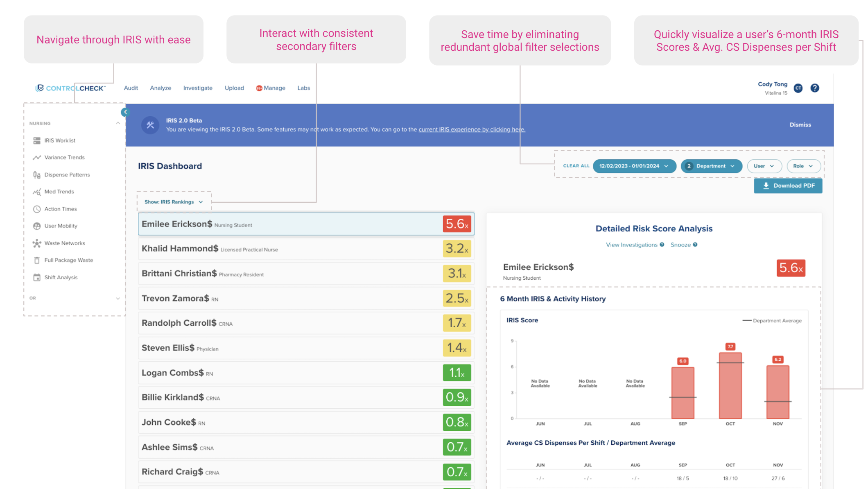The height and width of the screenshot is (489, 868).
Task: Click the Full Package Waste trash icon
Action: (37, 260)
